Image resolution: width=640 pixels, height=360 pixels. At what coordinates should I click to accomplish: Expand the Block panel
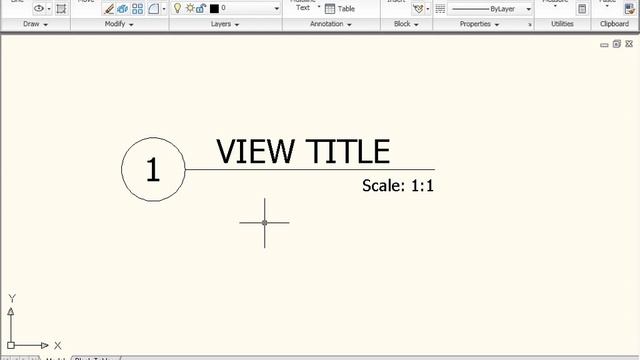click(406, 24)
